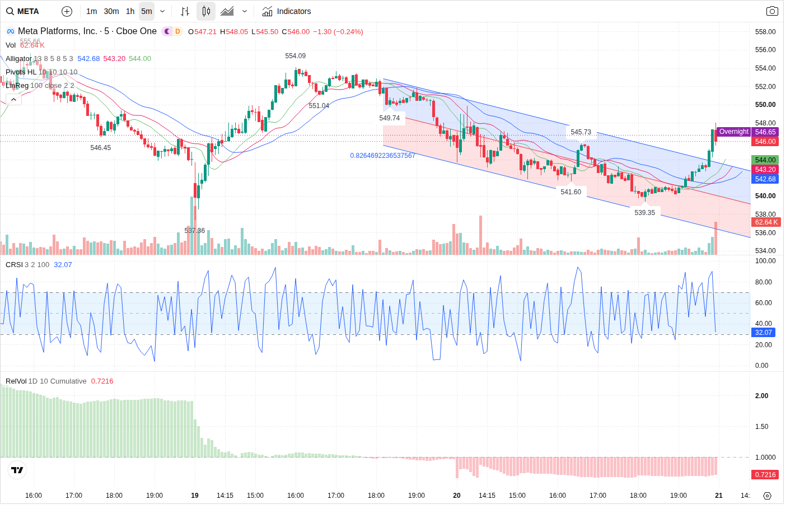Image resolution: width=795 pixels, height=532 pixels.
Task: Select the bars chart style icon
Action: 185,11
